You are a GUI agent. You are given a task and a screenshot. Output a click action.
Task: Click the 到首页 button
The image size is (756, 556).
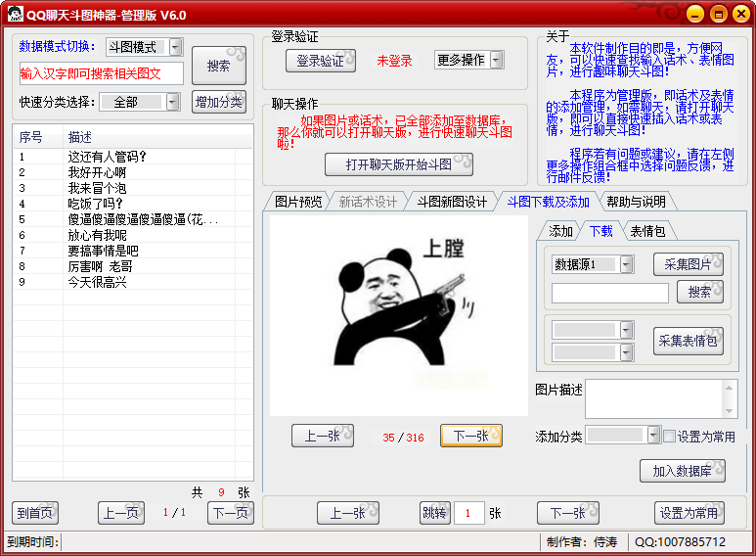[35, 513]
